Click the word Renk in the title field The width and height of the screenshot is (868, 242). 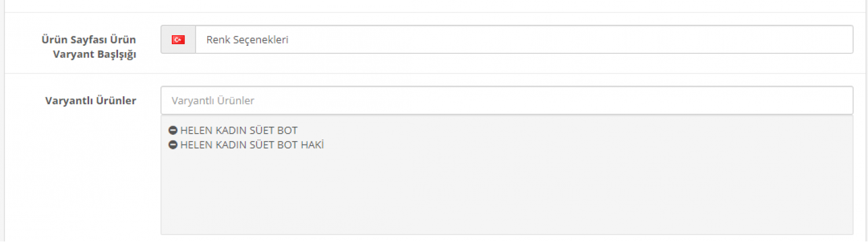216,40
